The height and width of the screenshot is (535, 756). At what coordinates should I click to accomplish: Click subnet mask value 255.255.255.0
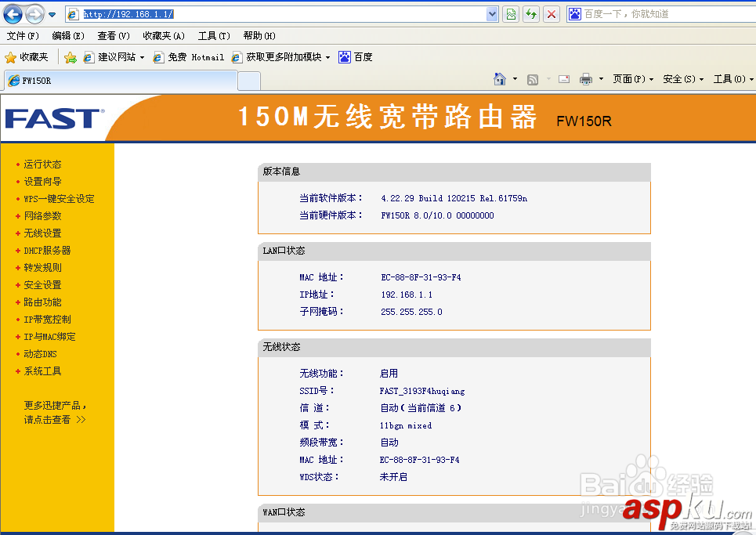coord(411,312)
